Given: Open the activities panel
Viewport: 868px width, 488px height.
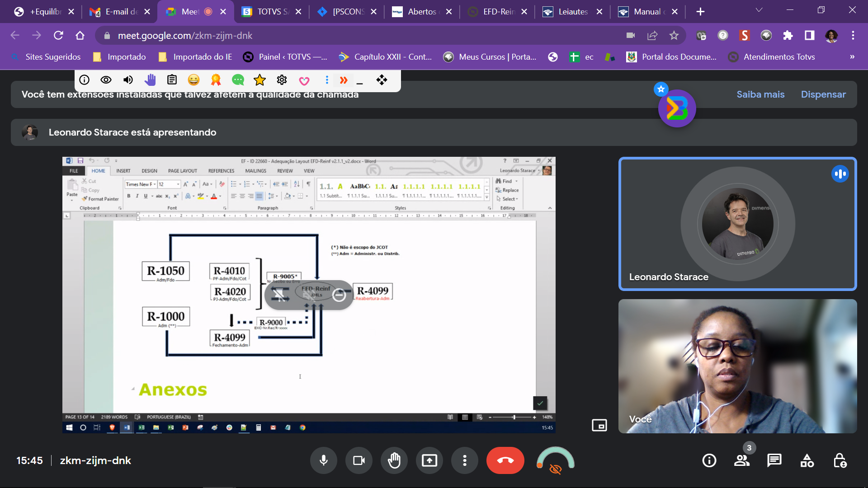Looking at the screenshot, I should [x=807, y=460].
